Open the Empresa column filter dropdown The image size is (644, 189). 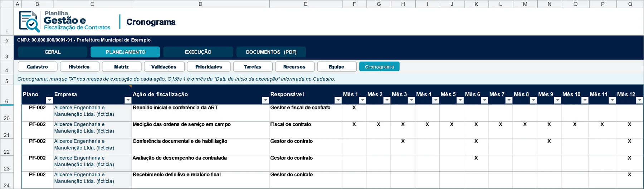[128, 100]
